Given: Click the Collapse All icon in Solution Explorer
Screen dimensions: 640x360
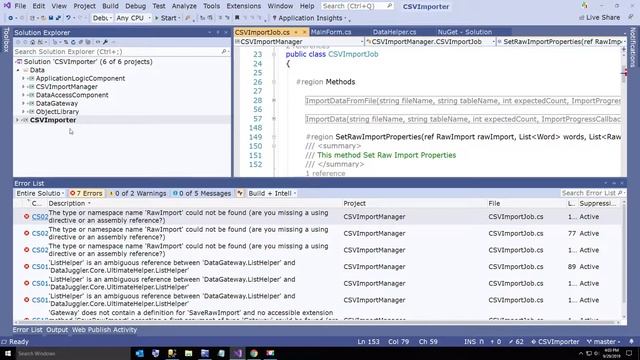Looking at the screenshot, I should coord(80,42).
